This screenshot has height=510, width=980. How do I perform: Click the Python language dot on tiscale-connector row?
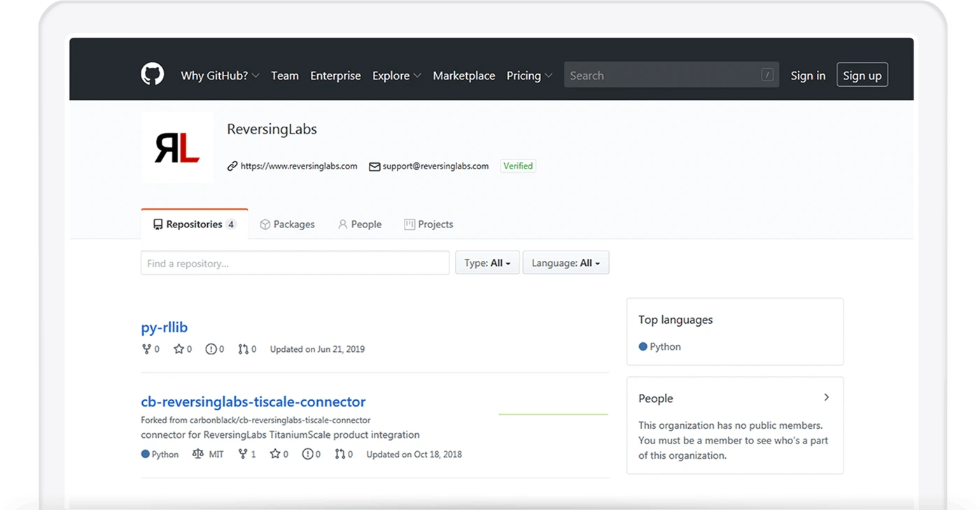coord(146,454)
